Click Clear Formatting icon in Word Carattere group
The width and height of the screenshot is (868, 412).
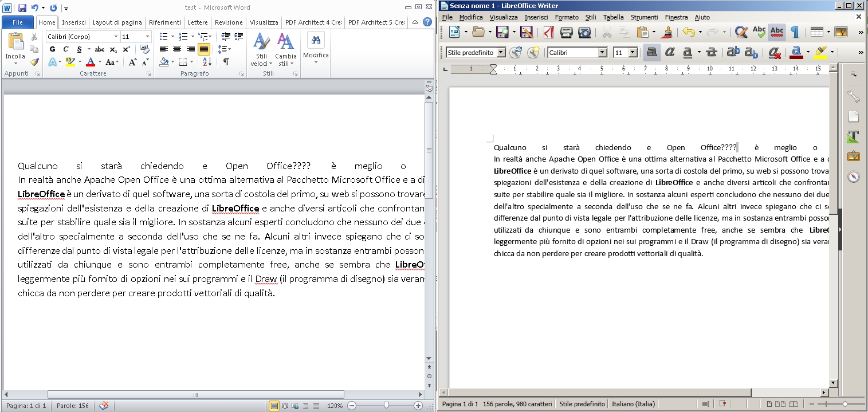(144, 49)
